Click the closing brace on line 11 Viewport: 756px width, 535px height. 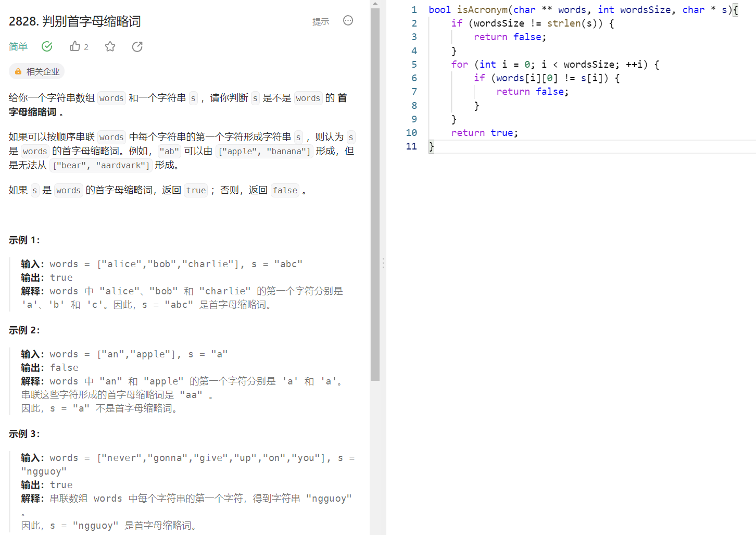point(431,146)
